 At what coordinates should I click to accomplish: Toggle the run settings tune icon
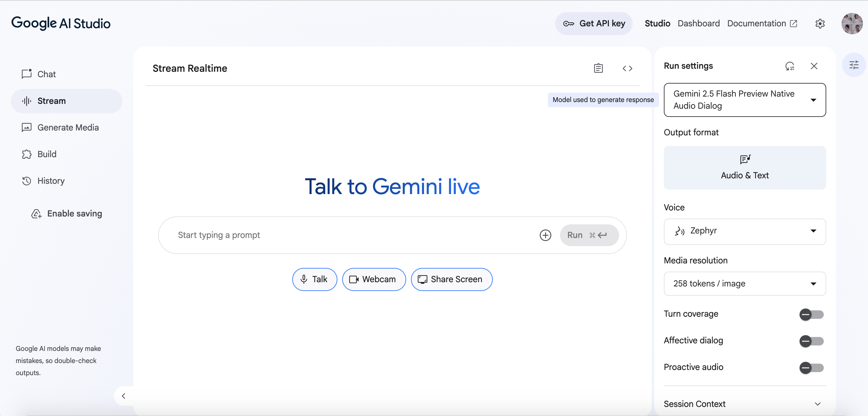(x=853, y=65)
